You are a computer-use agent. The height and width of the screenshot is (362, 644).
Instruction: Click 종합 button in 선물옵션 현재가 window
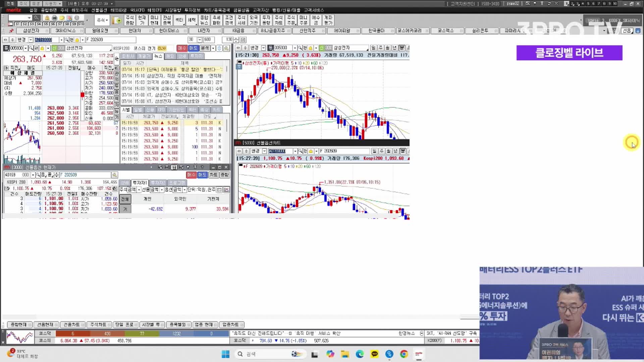pos(224,175)
